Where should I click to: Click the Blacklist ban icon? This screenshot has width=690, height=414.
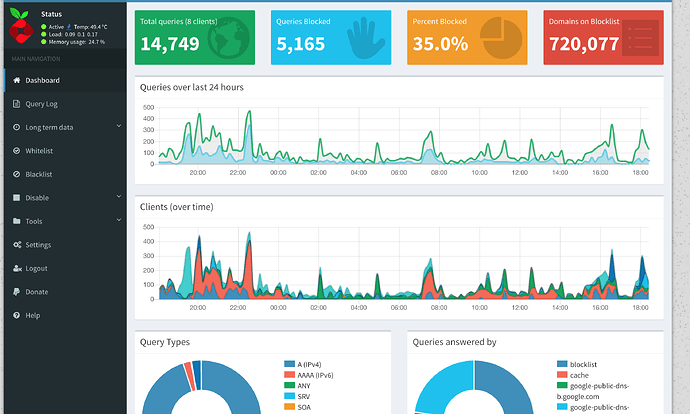click(17, 174)
